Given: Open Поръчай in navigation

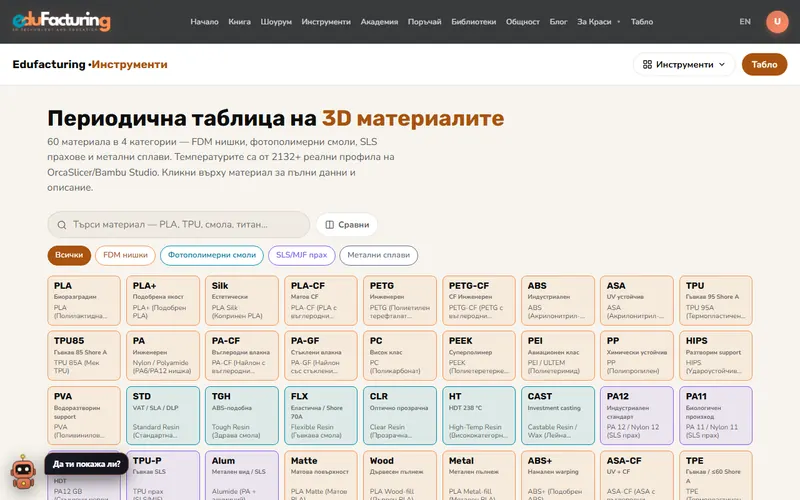Looking at the screenshot, I should pyautogui.click(x=424, y=21).
